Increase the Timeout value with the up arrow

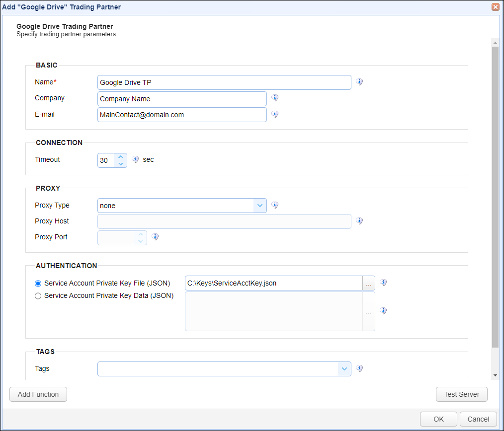coord(121,157)
